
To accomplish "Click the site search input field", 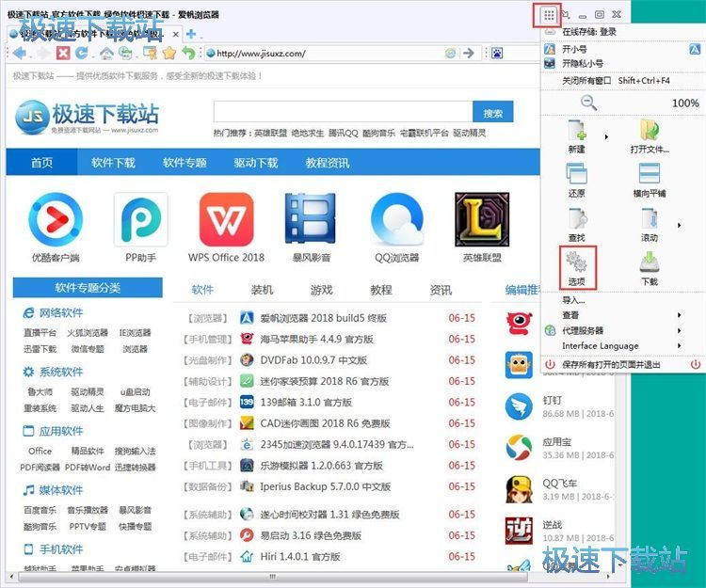I will click(x=343, y=112).
